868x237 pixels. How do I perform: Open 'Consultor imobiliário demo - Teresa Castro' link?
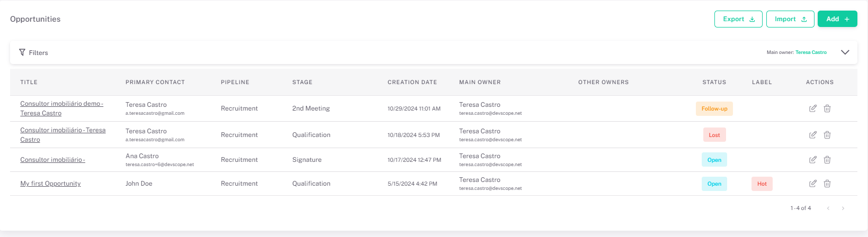pos(61,104)
